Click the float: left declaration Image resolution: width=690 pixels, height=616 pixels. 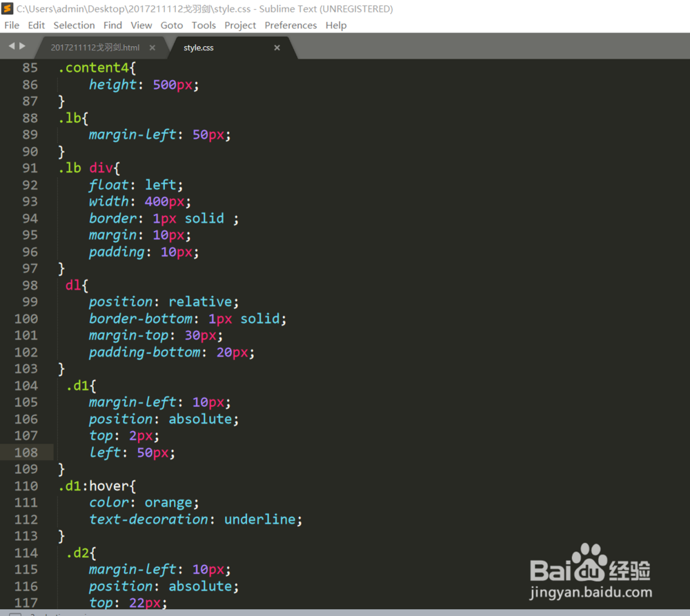tap(135, 185)
